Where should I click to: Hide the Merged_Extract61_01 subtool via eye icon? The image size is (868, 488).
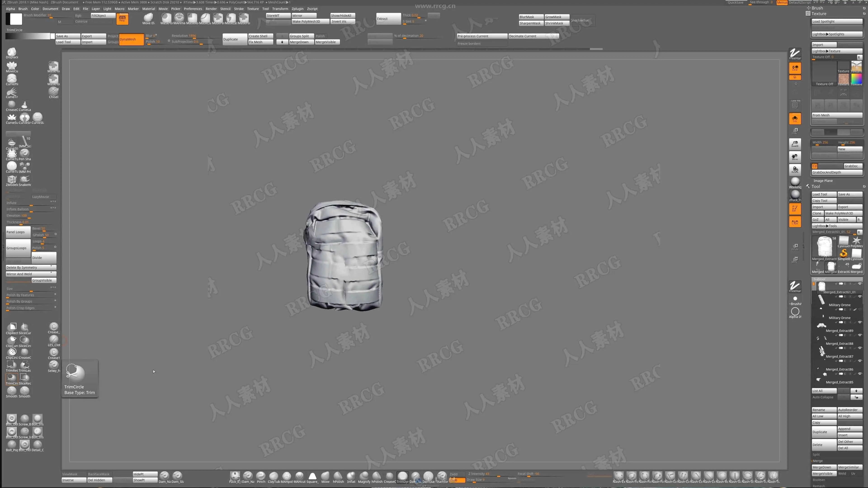click(x=860, y=284)
